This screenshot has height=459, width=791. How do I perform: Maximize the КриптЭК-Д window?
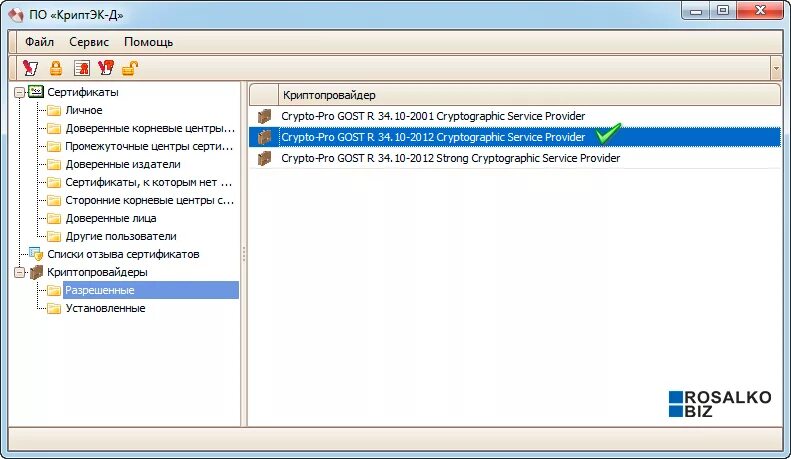723,11
